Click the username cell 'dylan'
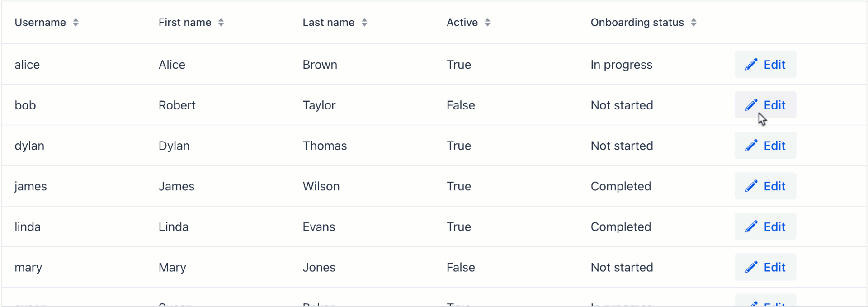 click(x=29, y=146)
